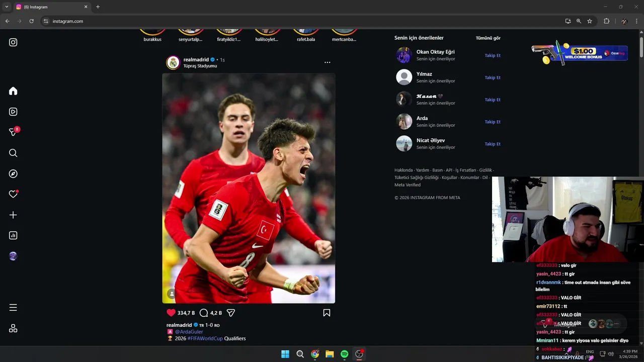Open comments on the realmadrid post
The width and height of the screenshot is (644, 362).
[204, 313]
